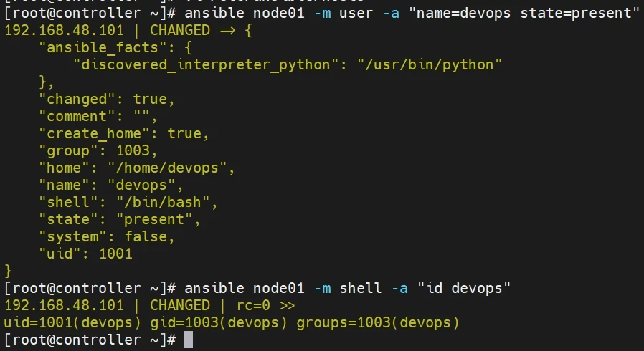
Task: Click the "name=devops state=present" argument string
Action: (524, 13)
